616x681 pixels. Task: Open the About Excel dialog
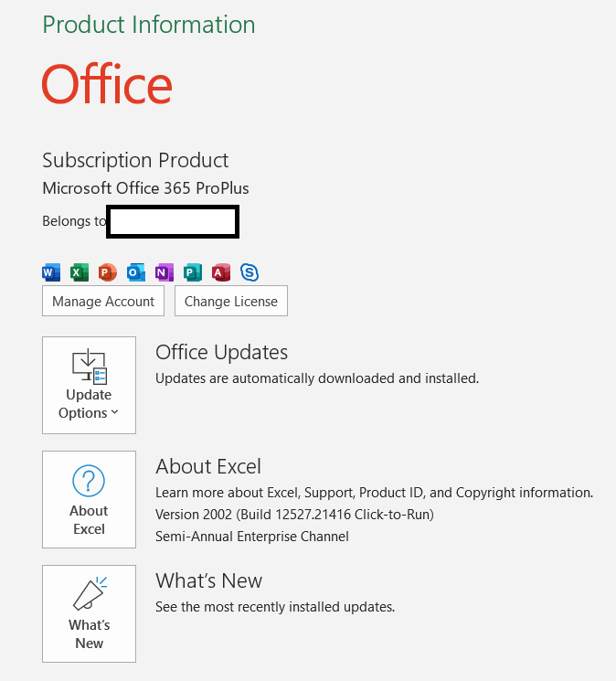[x=89, y=499]
